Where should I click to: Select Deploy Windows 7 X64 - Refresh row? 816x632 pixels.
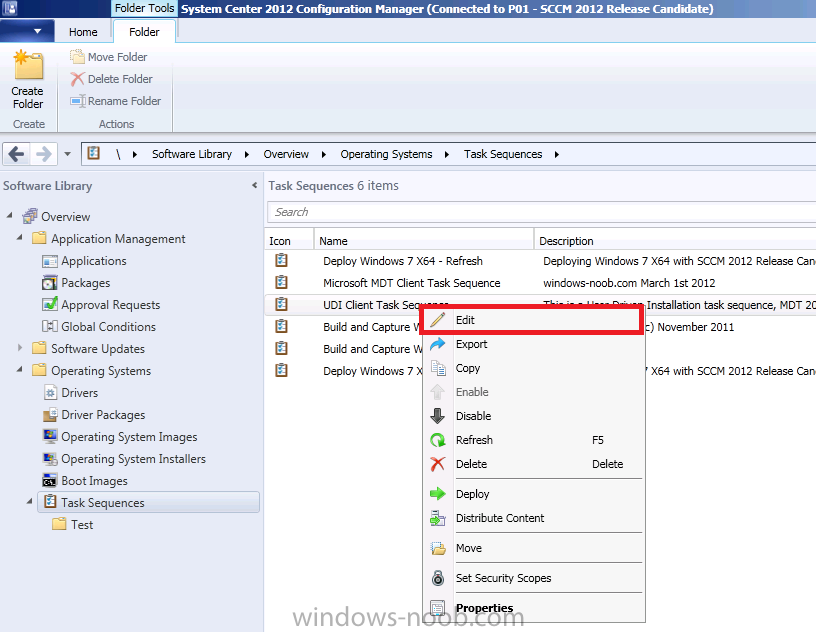pos(540,261)
